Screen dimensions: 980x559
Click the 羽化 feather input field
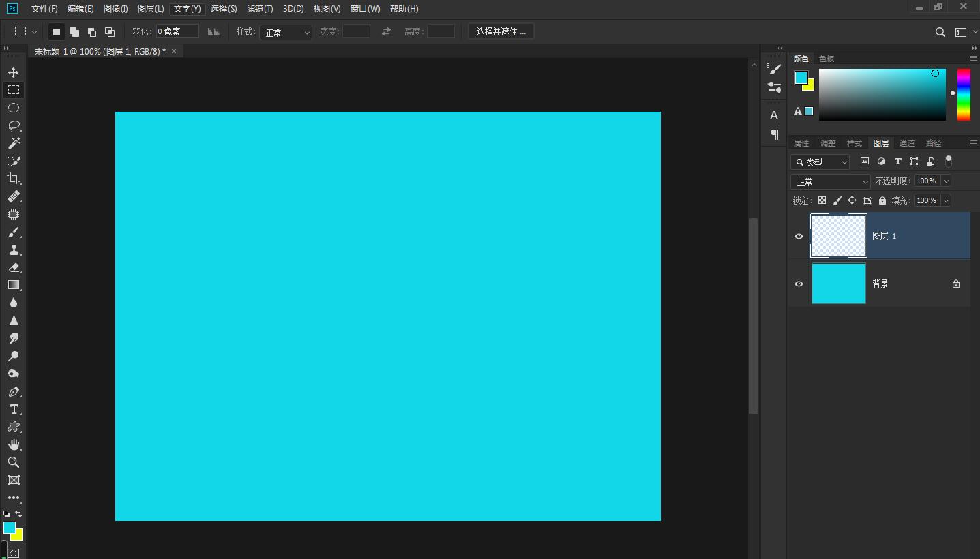pos(177,31)
